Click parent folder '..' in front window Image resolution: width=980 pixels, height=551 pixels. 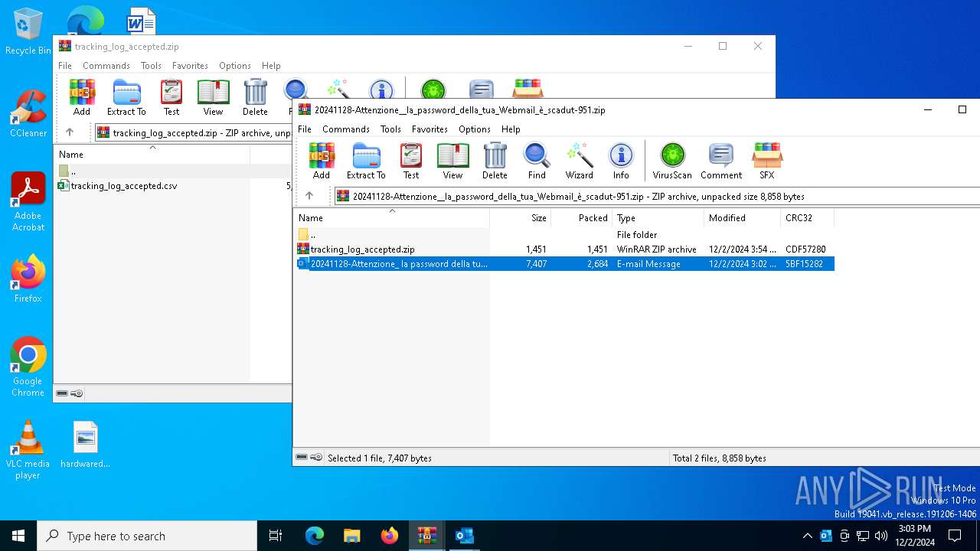pos(307,235)
